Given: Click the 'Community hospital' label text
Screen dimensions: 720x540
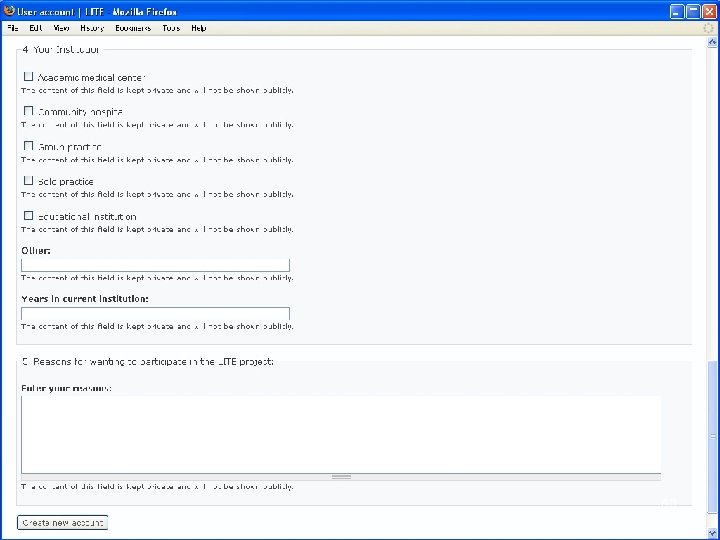Looking at the screenshot, I should (80, 112).
